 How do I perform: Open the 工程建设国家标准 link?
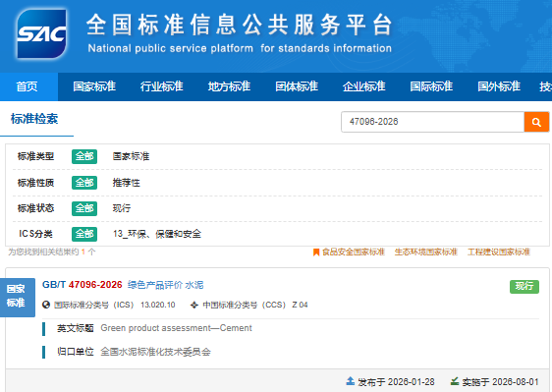(499, 252)
